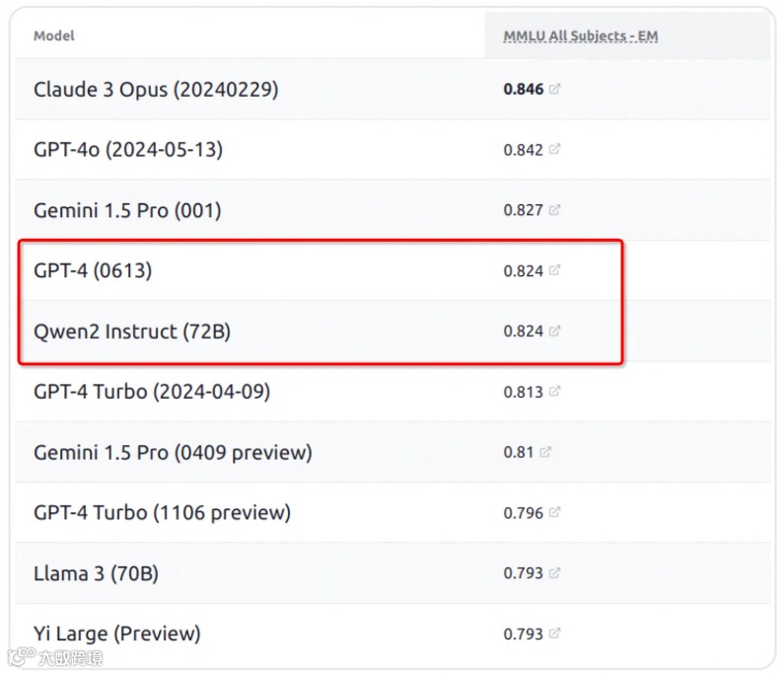This screenshot has width=784, height=673.
Task: Click the 0.793 score in Llama 3 row
Action: 523,573
